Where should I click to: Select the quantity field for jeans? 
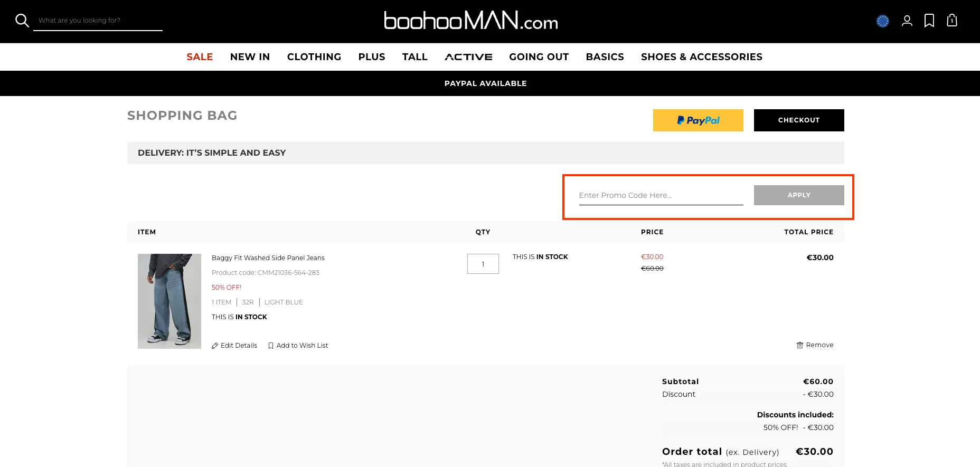(483, 264)
